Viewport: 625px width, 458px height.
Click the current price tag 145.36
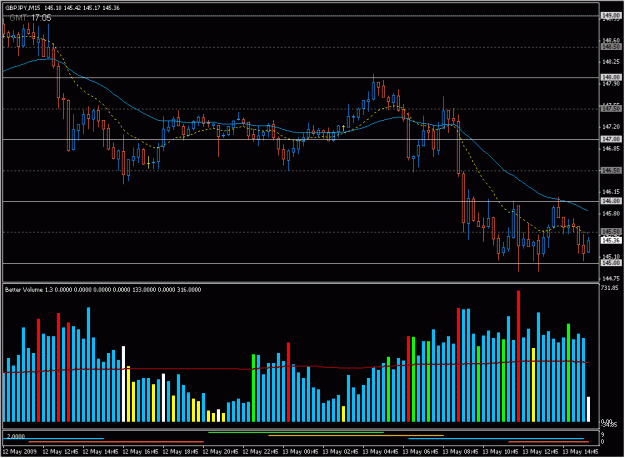click(611, 240)
